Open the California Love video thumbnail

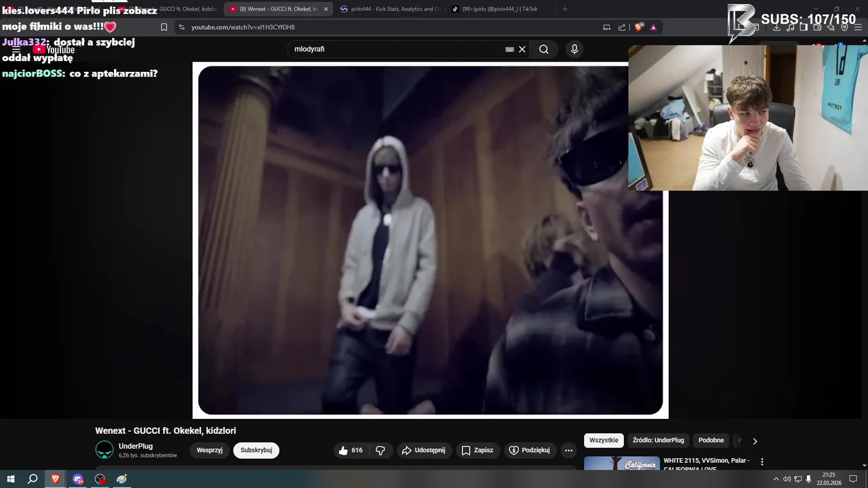[x=621, y=464]
